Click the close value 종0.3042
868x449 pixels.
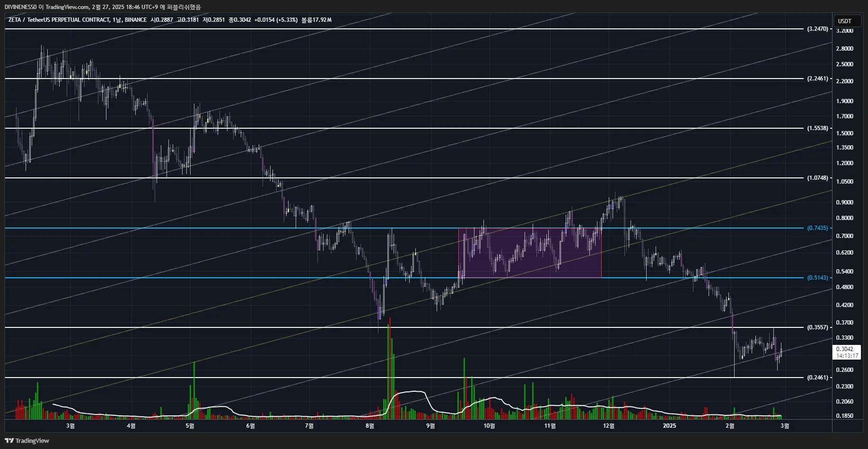coord(240,20)
